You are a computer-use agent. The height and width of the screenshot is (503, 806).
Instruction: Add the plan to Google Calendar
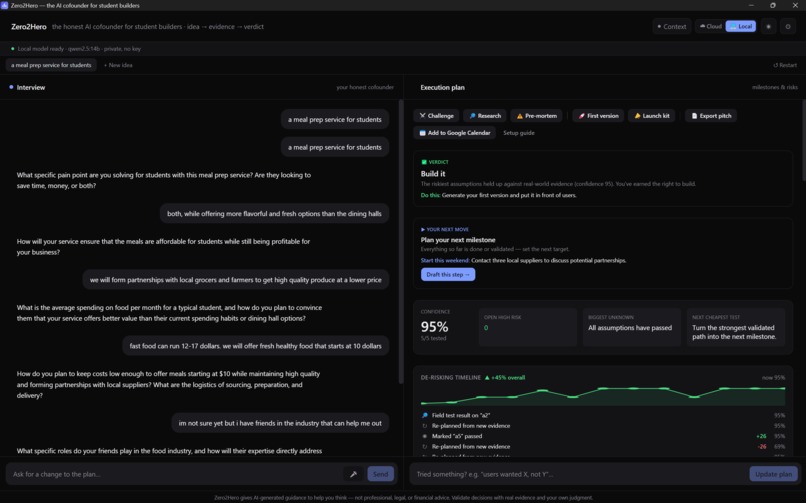point(454,133)
